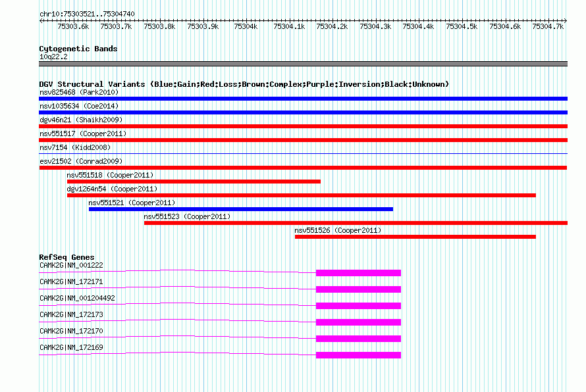Click the 75304.6k ruler tick label
586x392 pixels.
[505, 27]
